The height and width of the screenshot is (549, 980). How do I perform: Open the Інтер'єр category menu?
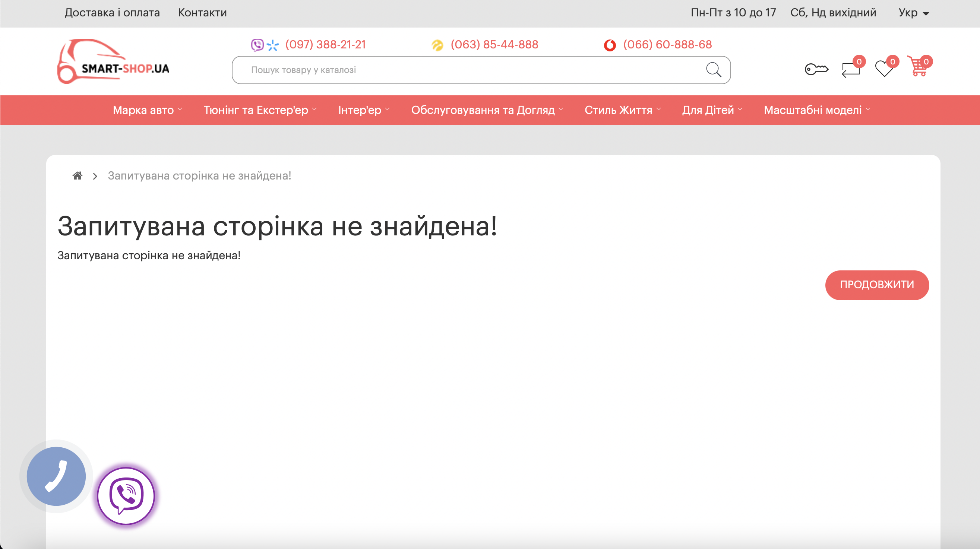tap(363, 110)
